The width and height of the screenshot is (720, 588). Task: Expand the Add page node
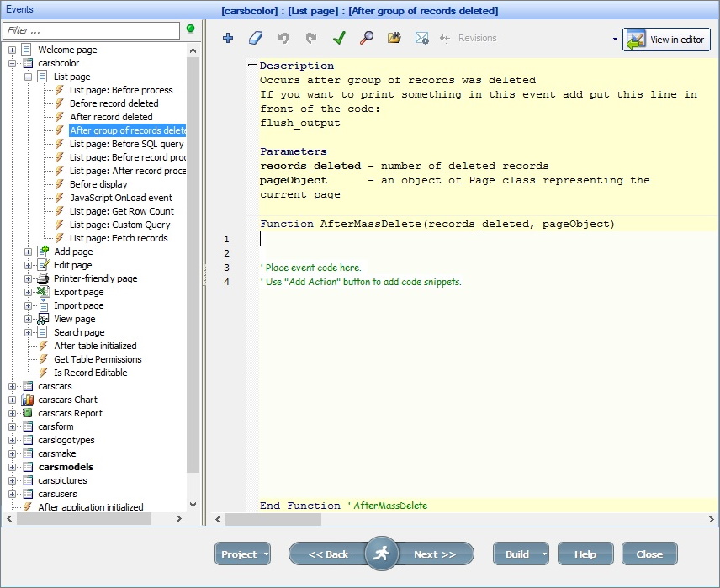click(28, 252)
